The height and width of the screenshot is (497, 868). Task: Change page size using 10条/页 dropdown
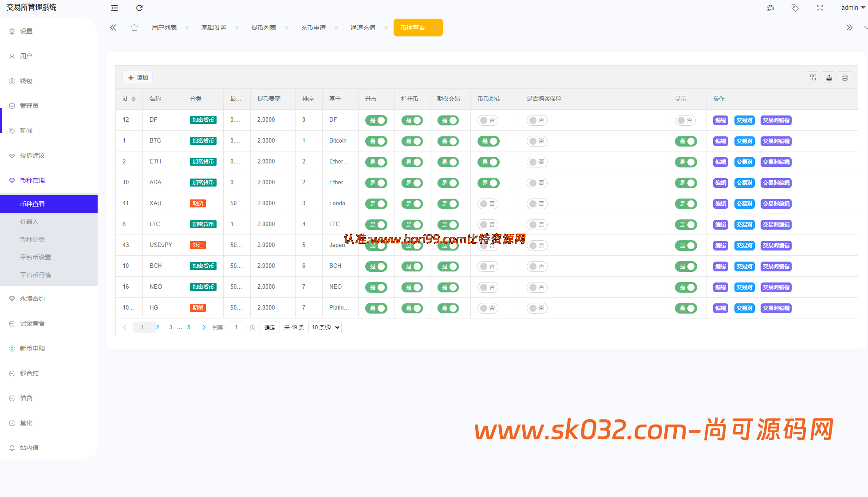coord(324,327)
